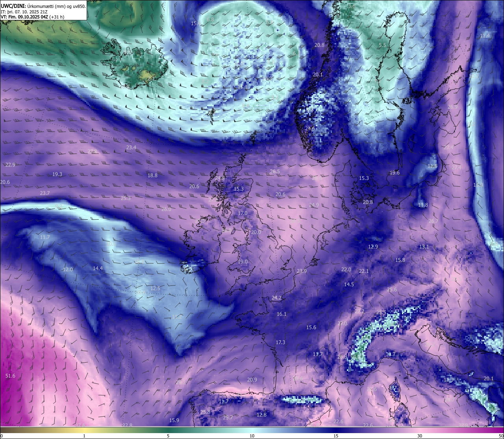
Task: Click the 15.8 value on the map
Action: pos(400,260)
